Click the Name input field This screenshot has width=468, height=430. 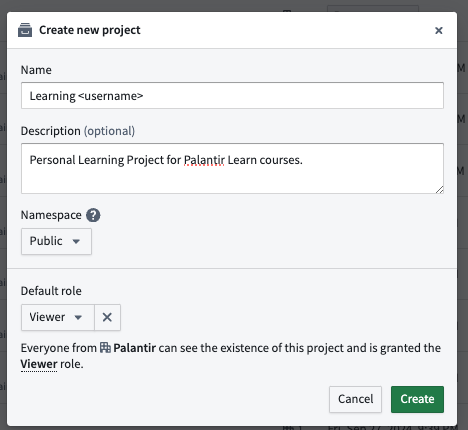[232, 96]
